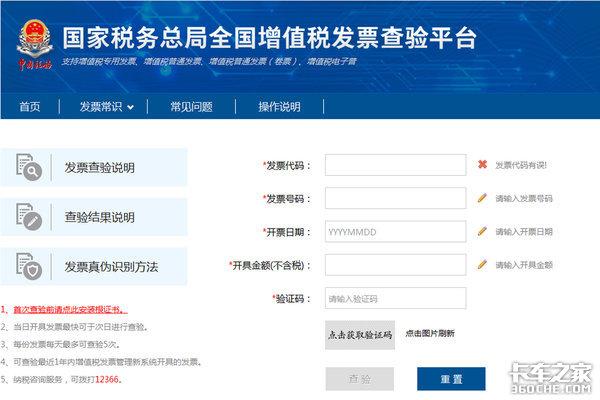
Task: Open 查验结果说明 document pencil icon
Action: (x=29, y=217)
